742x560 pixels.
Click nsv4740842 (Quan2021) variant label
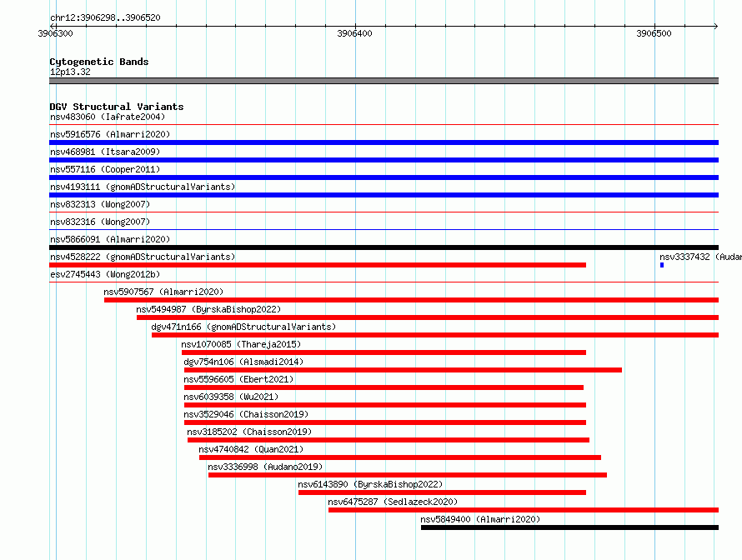coord(251,449)
